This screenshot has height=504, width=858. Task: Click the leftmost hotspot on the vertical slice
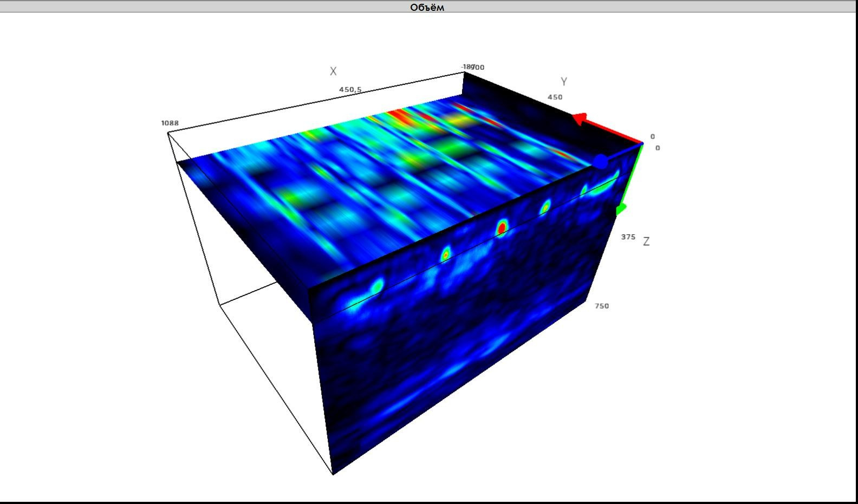[x=376, y=285]
